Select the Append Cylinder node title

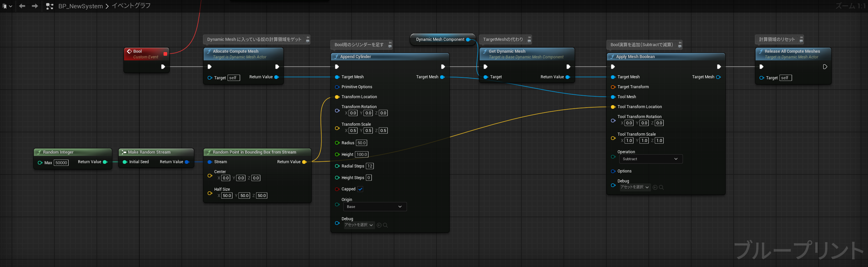[356, 57]
